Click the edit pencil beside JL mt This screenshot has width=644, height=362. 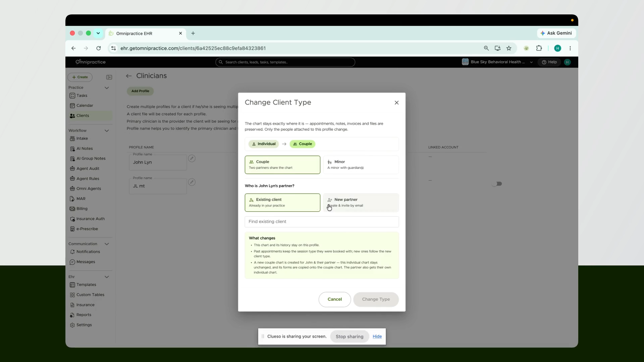click(192, 182)
